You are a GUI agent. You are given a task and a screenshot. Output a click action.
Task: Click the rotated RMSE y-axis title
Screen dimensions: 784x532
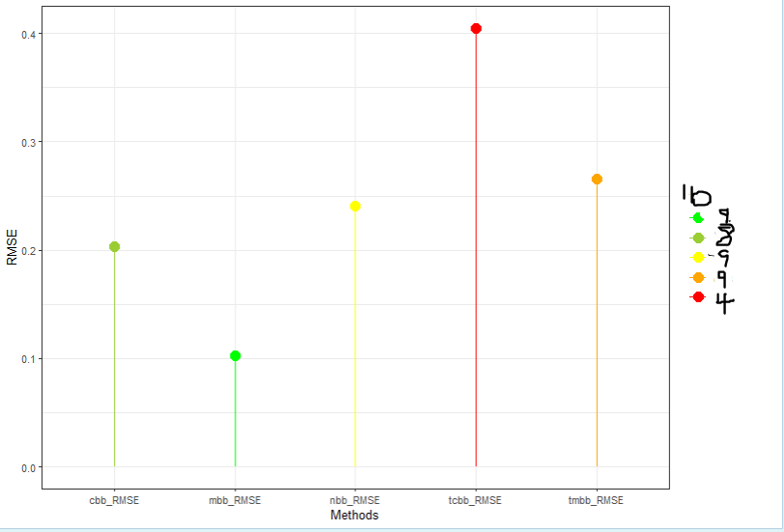pyautogui.click(x=12, y=247)
